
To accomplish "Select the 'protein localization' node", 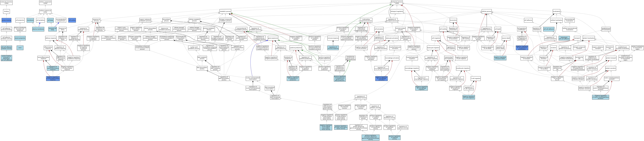I will (589, 38).
